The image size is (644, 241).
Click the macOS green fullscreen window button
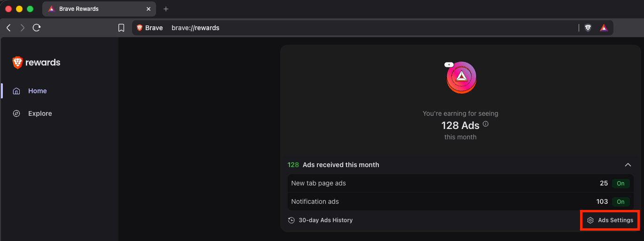point(30,9)
